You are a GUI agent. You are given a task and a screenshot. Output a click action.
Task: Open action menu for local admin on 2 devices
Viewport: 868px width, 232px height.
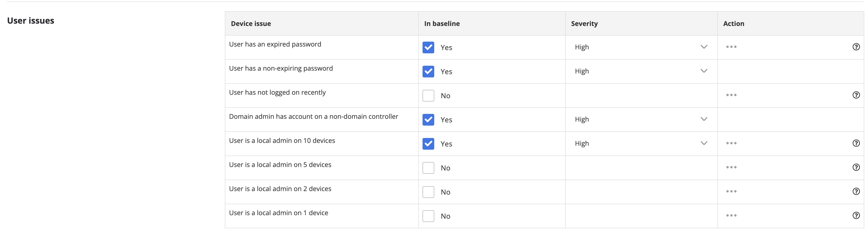(731, 191)
